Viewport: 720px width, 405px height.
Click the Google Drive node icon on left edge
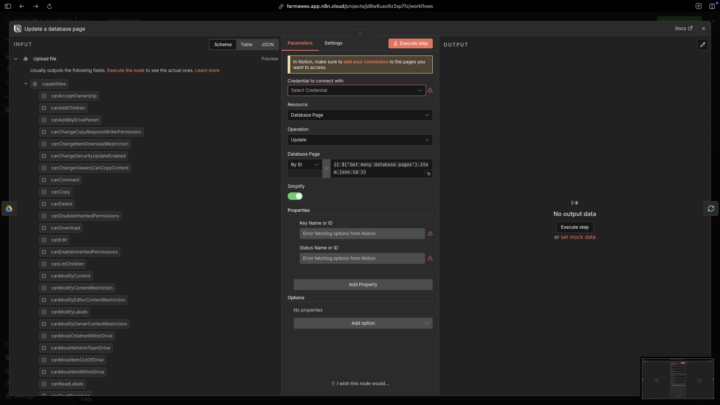[x=8, y=208]
